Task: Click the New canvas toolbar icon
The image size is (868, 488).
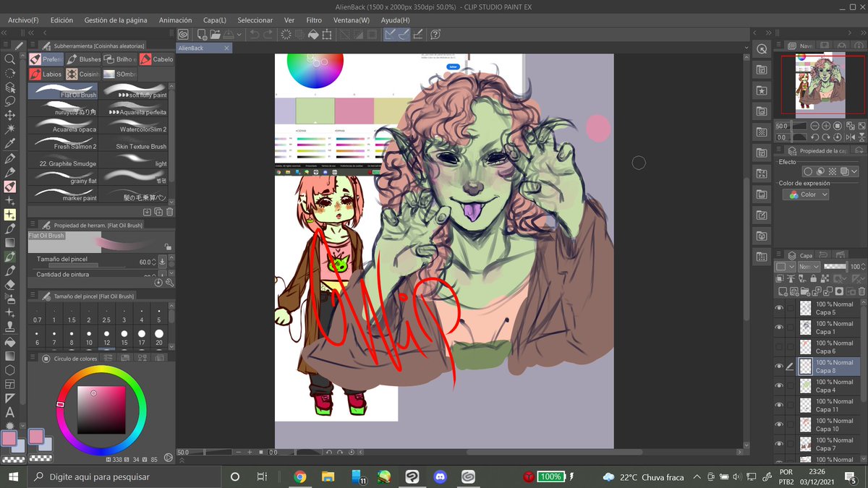Action: (x=200, y=34)
